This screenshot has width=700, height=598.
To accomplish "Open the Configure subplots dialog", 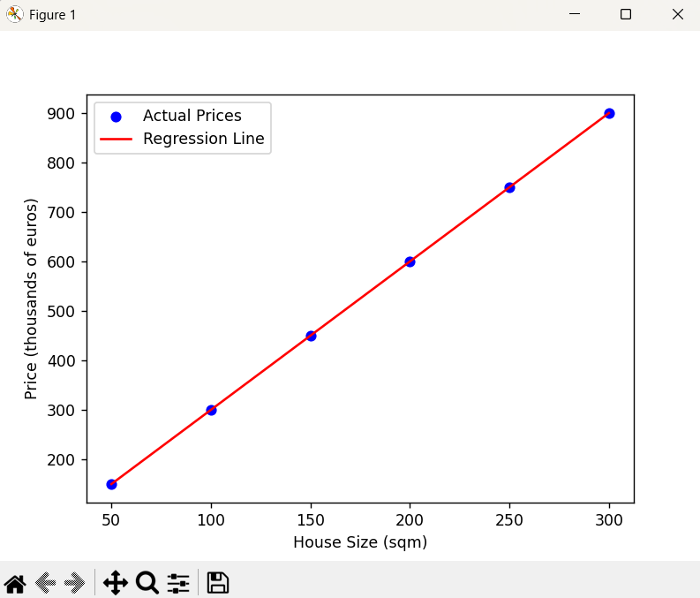I will pos(178,583).
